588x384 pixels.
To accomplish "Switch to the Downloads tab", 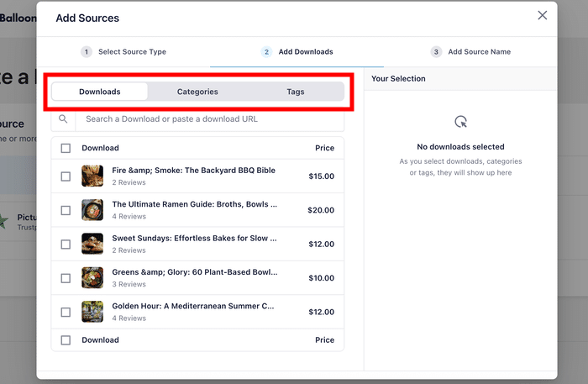I will point(100,92).
